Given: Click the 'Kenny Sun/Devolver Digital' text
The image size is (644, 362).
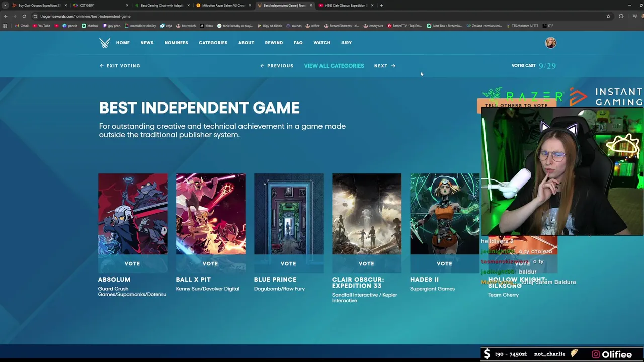Looking at the screenshot, I should 208,289.
